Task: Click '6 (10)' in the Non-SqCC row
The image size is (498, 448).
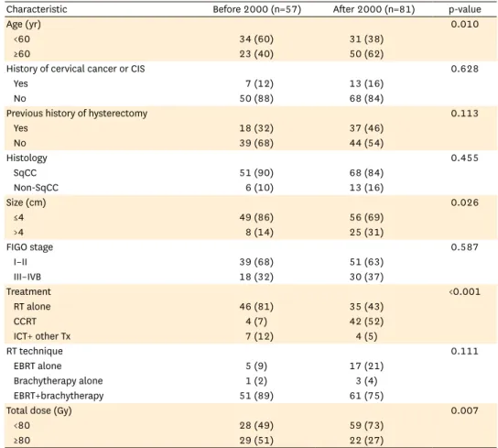Action: (259, 188)
